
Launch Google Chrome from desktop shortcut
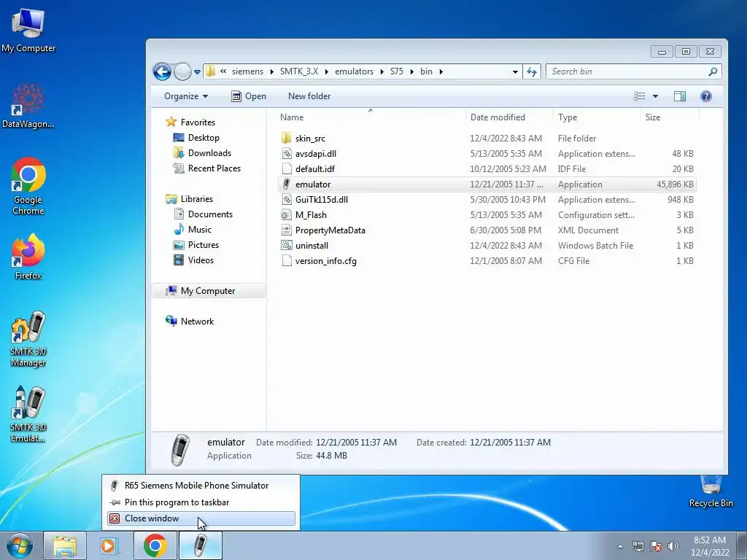(28, 186)
